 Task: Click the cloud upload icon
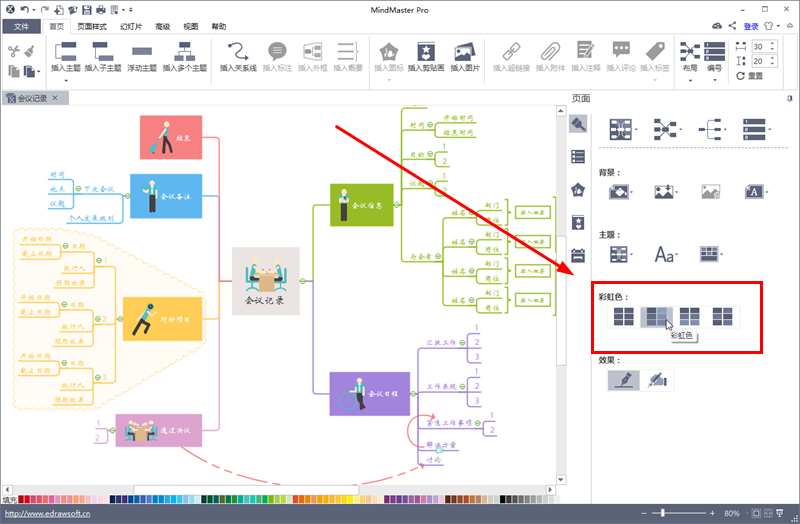coord(717,26)
